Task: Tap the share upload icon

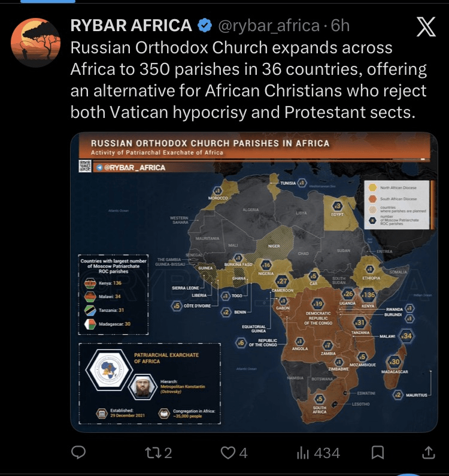Action: tap(429, 453)
